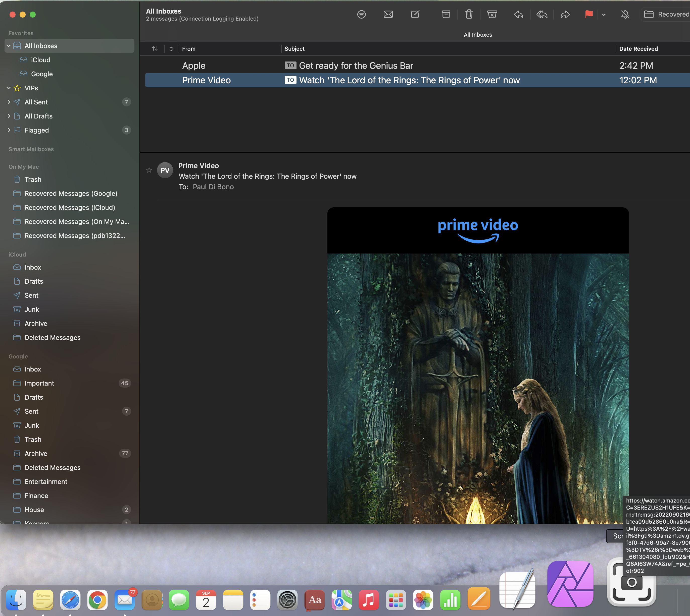Compose a new message
The image size is (690, 616).
415,14
